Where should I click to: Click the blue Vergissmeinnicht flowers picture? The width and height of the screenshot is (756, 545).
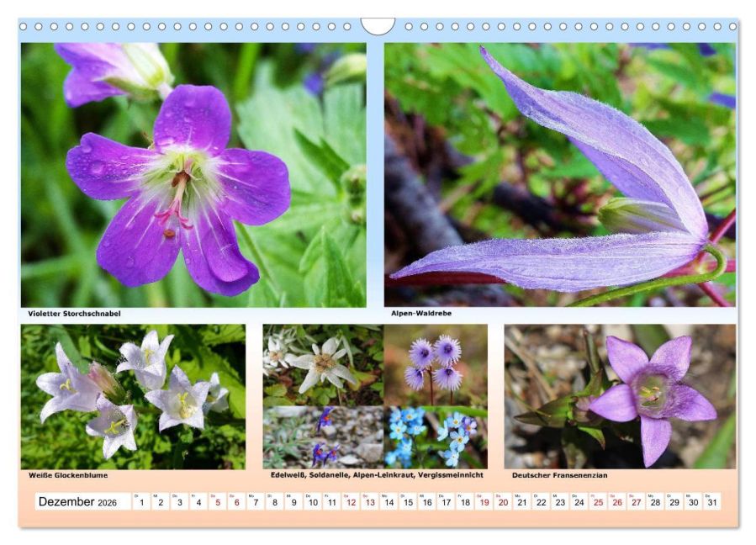tap(436, 437)
